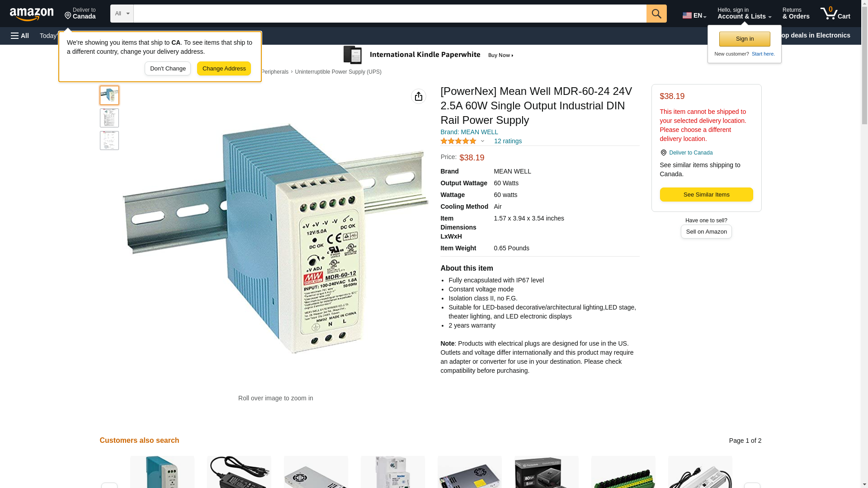Click the five-star rating icon
The image size is (868, 488).
coord(458,141)
